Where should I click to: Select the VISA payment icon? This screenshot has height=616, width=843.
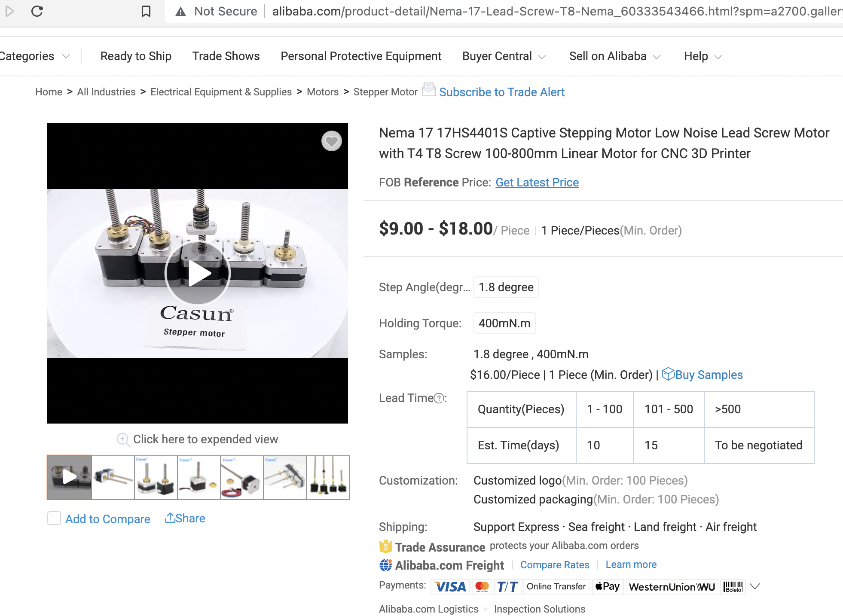451,587
